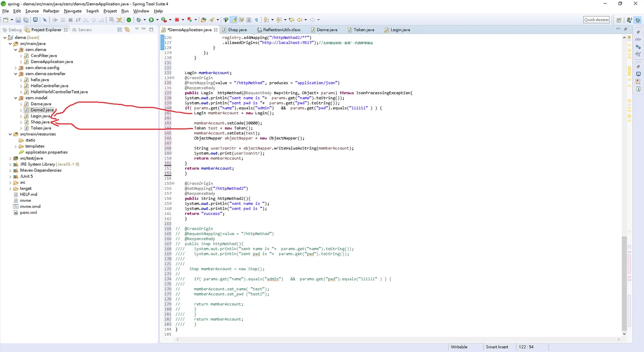Collapse the com.model package

coord(15,98)
